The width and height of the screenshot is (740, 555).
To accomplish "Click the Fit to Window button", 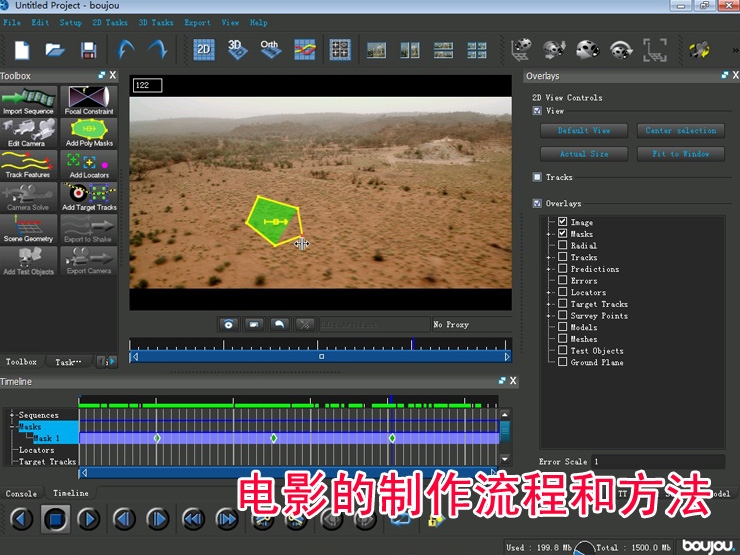I will pyautogui.click(x=681, y=154).
